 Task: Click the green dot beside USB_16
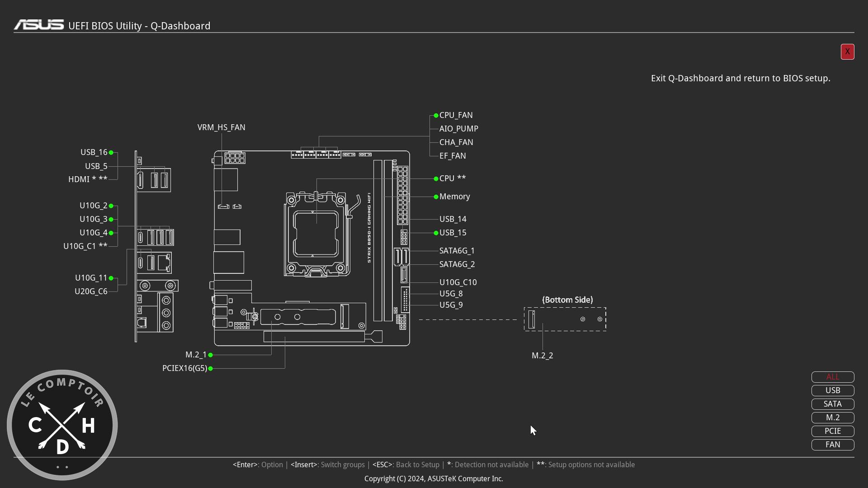[111, 153]
